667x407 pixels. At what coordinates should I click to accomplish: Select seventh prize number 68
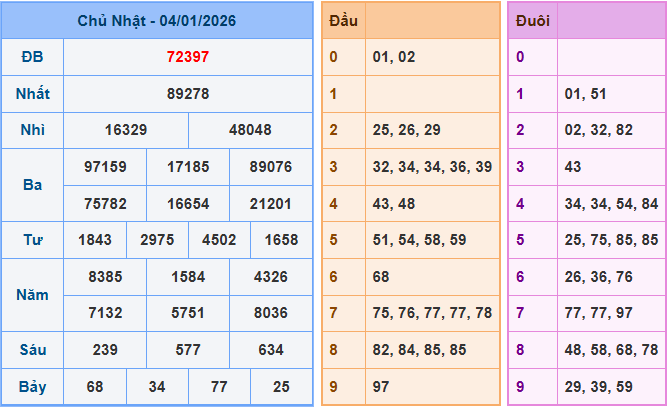(95, 386)
